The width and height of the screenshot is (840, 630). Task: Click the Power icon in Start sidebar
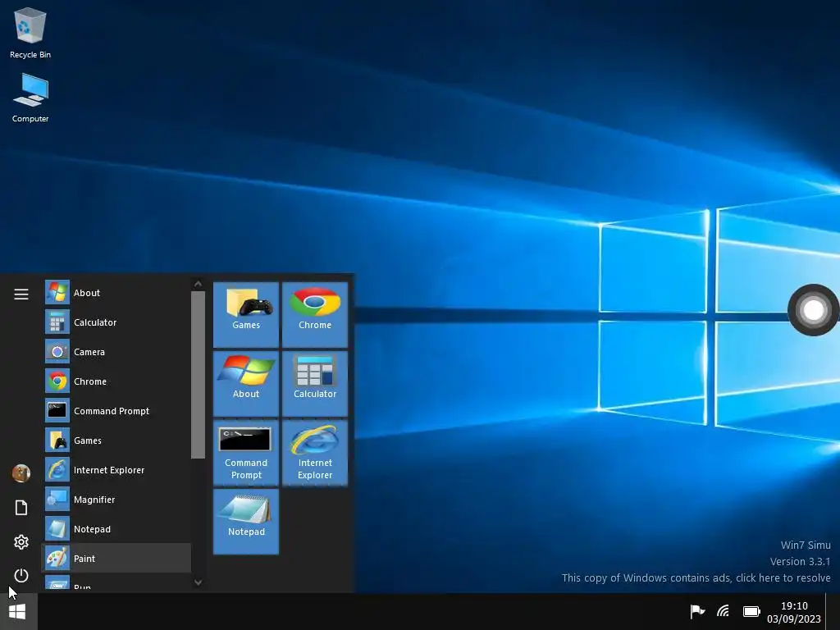(x=21, y=575)
